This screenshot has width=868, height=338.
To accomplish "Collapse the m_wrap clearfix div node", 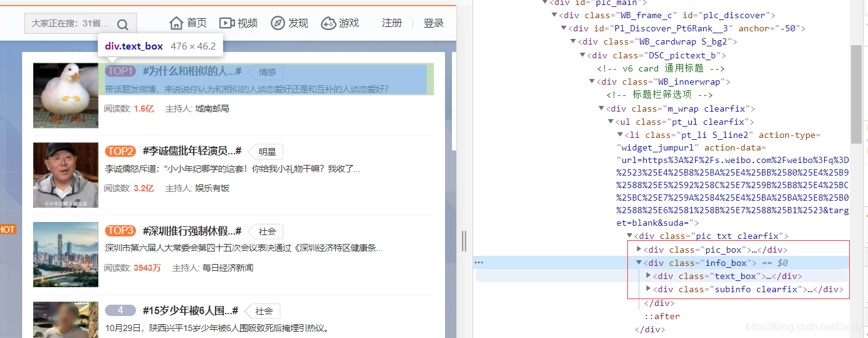I will point(602,108).
